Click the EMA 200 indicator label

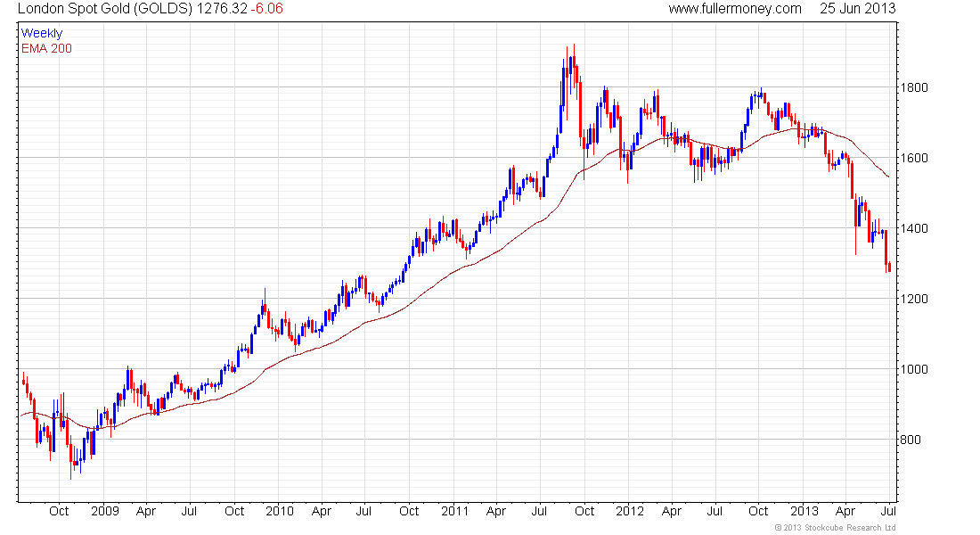(46, 48)
